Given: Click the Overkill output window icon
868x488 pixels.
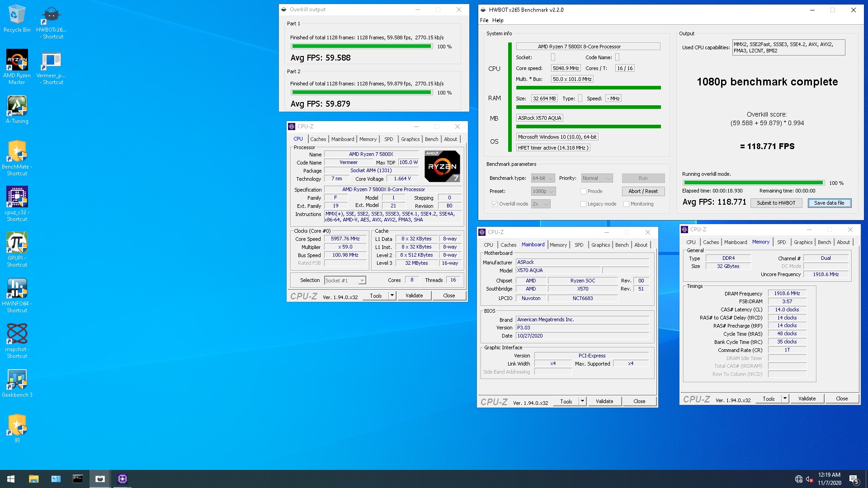Looking at the screenshot, I should click(284, 9).
